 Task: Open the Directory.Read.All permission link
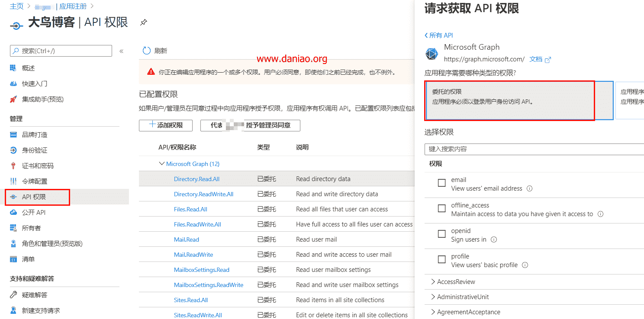pos(196,179)
